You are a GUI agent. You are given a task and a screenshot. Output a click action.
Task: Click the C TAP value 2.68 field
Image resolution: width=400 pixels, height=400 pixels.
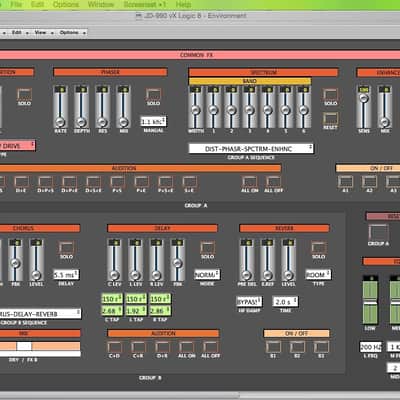pos(112,311)
